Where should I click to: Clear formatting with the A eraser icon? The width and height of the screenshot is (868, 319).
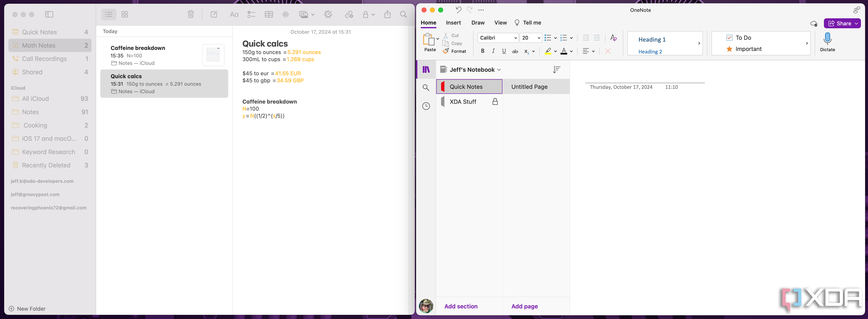(x=614, y=38)
